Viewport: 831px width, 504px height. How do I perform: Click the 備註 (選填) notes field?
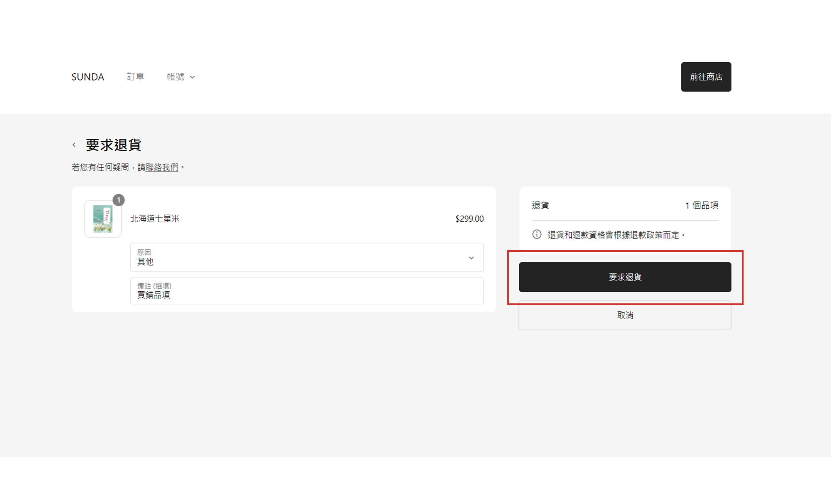tap(306, 291)
